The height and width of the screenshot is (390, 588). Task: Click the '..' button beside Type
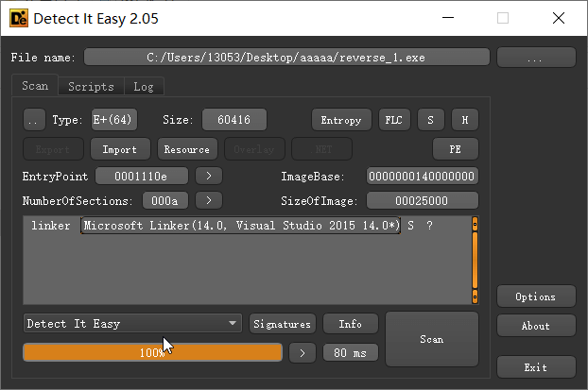(x=34, y=120)
